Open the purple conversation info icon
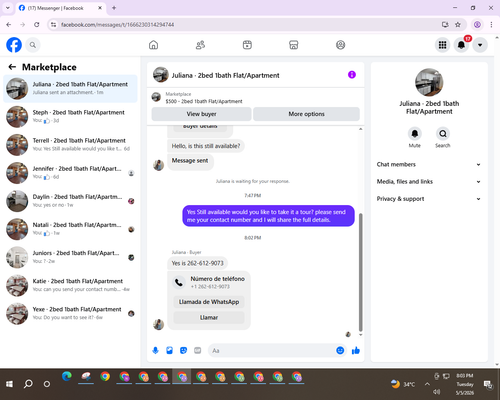The image size is (500, 400). pyautogui.click(x=352, y=75)
